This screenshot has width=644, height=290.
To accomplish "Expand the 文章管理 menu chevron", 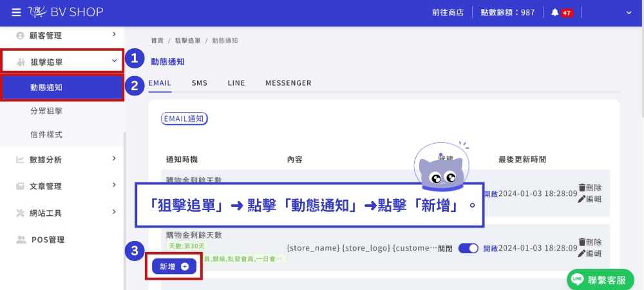I will [114, 185].
